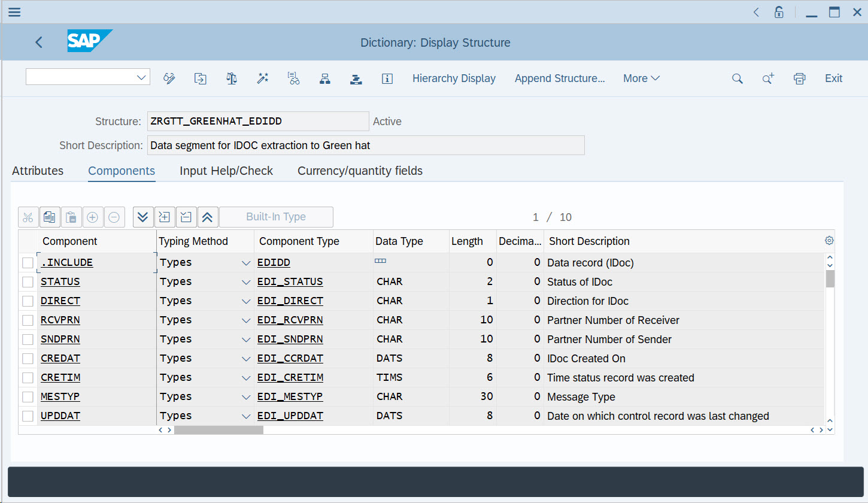This screenshot has height=503, width=868.
Task: Open the EDI_STATUS component type link
Action: click(290, 282)
